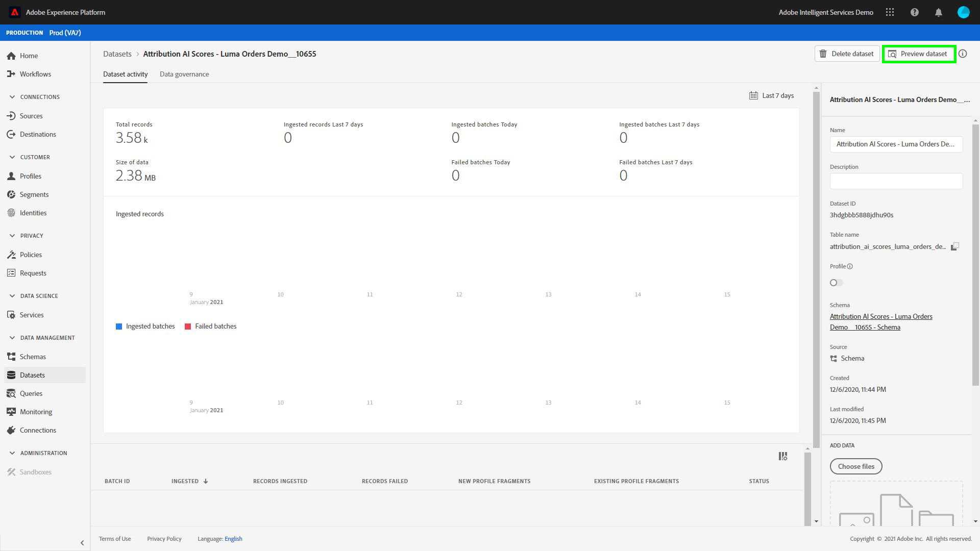This screenshot has width=980, height=551.
Task: Copy the table name with copy icon
Action: pos(955,246)
